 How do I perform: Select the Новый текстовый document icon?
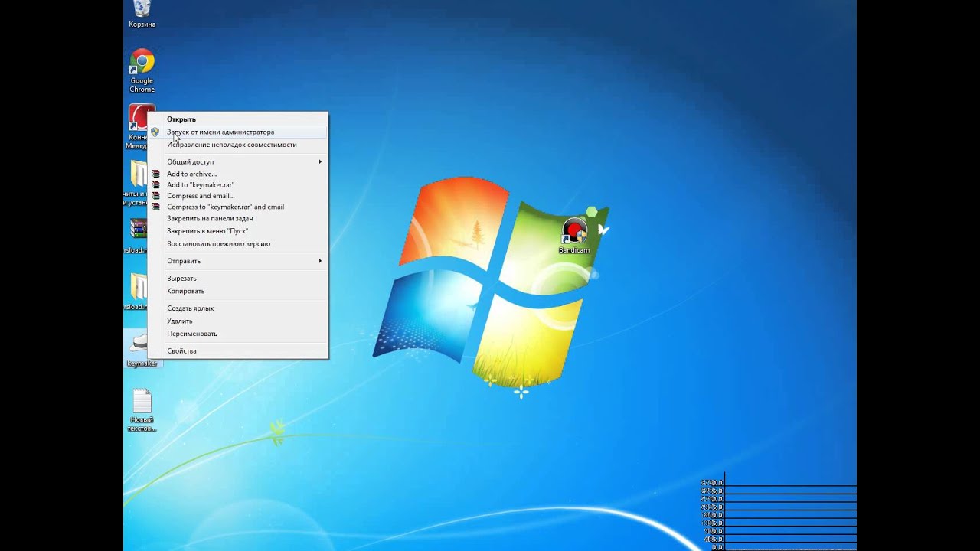point(142,411)
